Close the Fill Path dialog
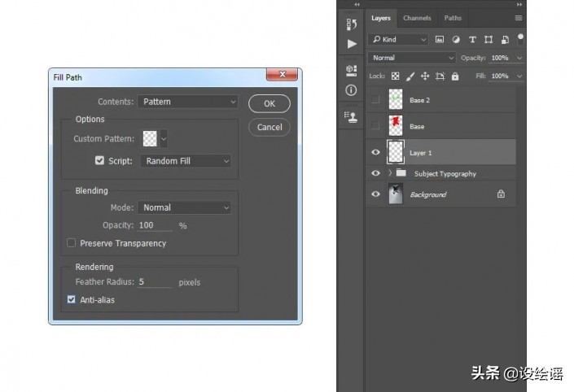The width and height of the screenshot is (574, 392). (x=282, y=74)
